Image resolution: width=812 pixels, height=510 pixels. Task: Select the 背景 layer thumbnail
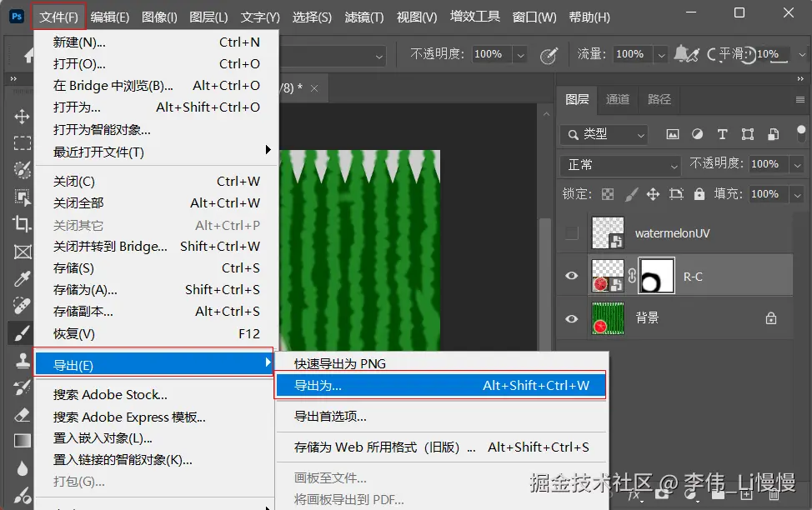(x=608, y=318)
